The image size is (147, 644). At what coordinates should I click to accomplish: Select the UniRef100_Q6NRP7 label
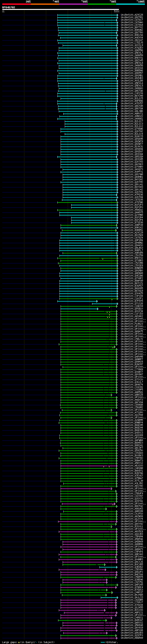(132, 359)
